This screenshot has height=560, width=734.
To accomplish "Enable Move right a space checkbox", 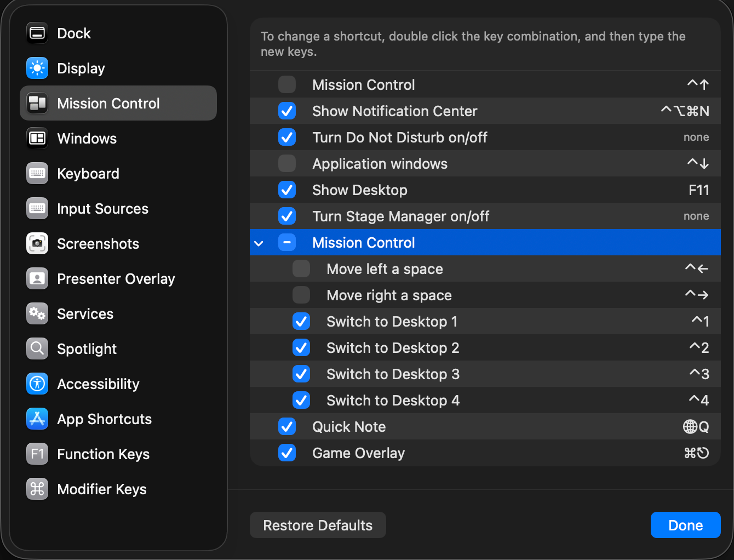I will [301, 295].
